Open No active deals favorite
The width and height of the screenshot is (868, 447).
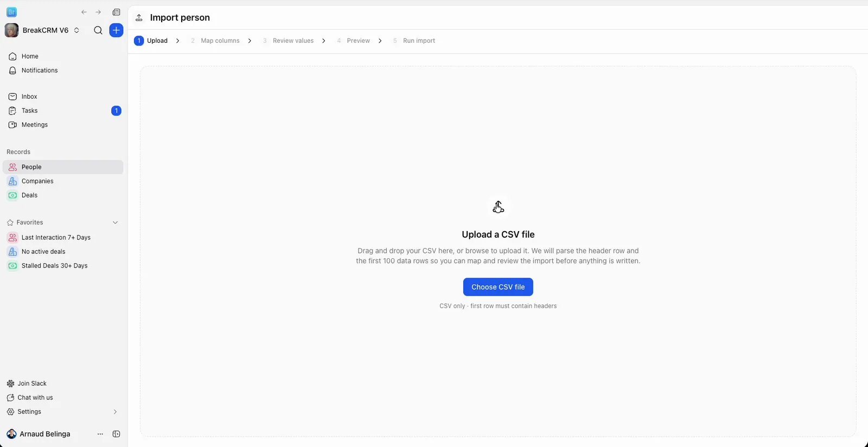63,252
